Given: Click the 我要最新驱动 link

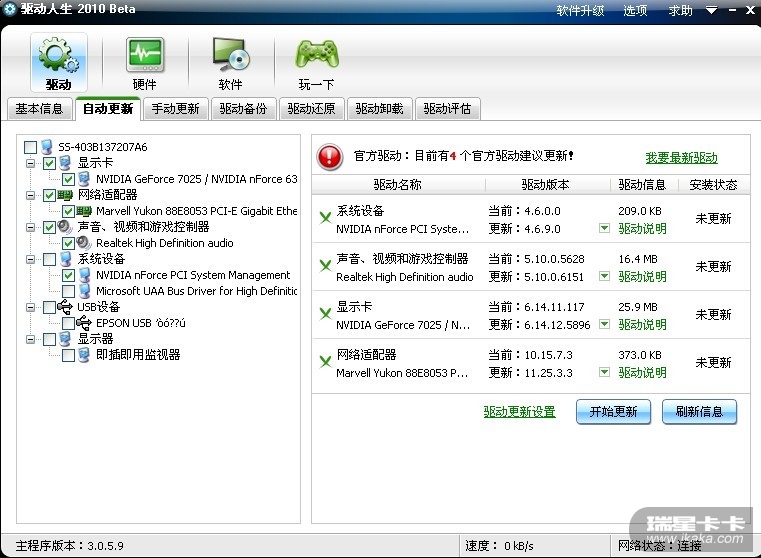Looking at the screenshot, I should tap(681, 158).
